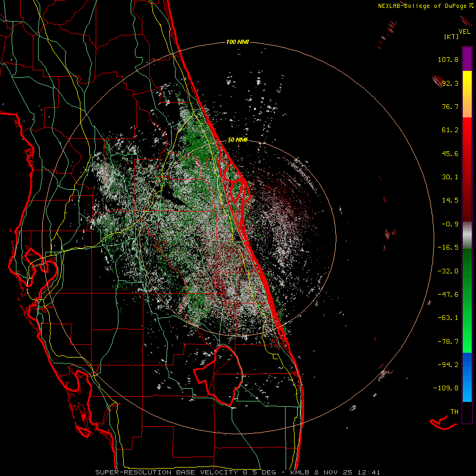Click the 76.7 velocity scale value
The height and width of the screenshot is (476, 476).
coord(450,106)
